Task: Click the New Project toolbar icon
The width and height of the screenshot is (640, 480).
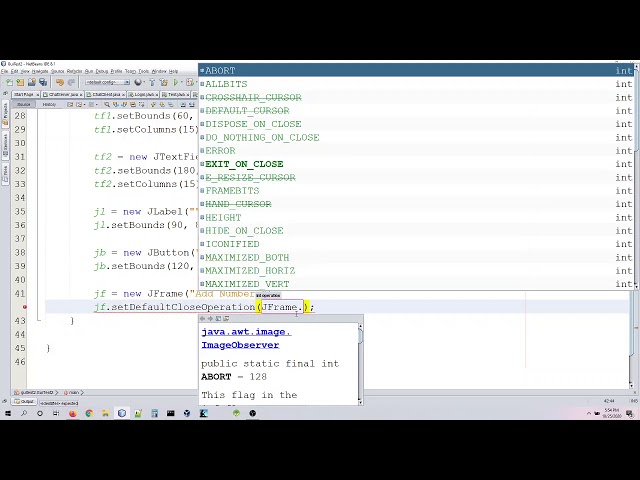Action: click(x=20, y=82)
